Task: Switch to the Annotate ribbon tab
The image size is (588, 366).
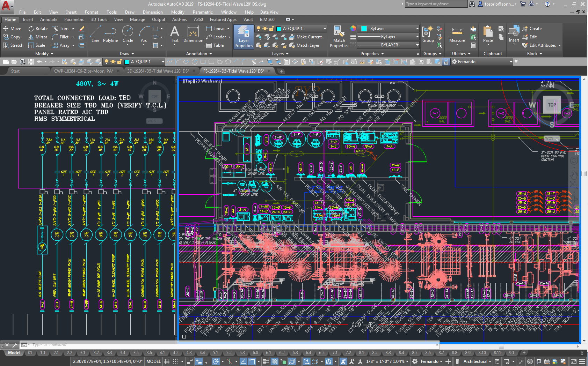Action: pos(49,19)
